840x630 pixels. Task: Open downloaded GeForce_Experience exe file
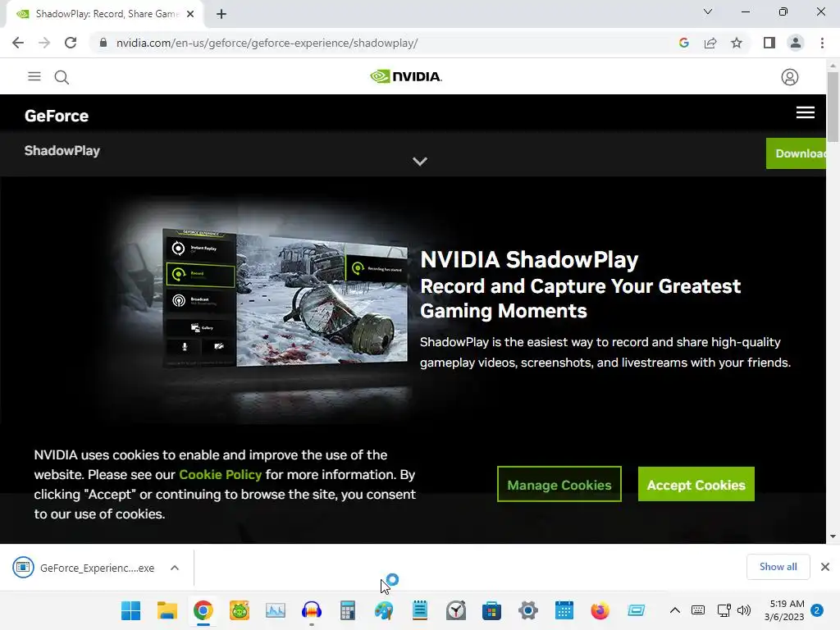tap(84, 568)
